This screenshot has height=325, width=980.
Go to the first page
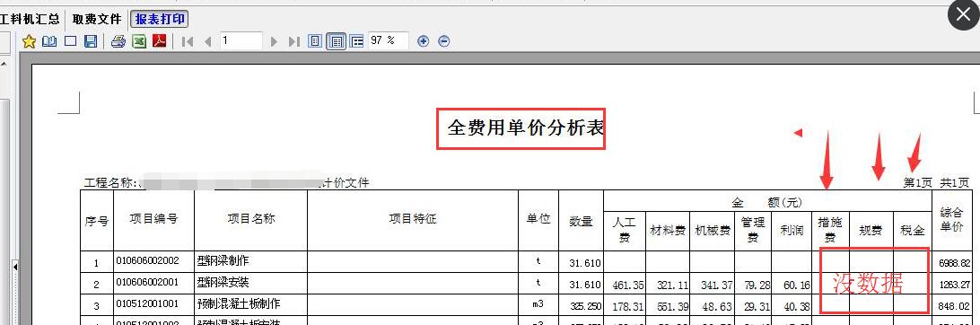coord(188,41)
